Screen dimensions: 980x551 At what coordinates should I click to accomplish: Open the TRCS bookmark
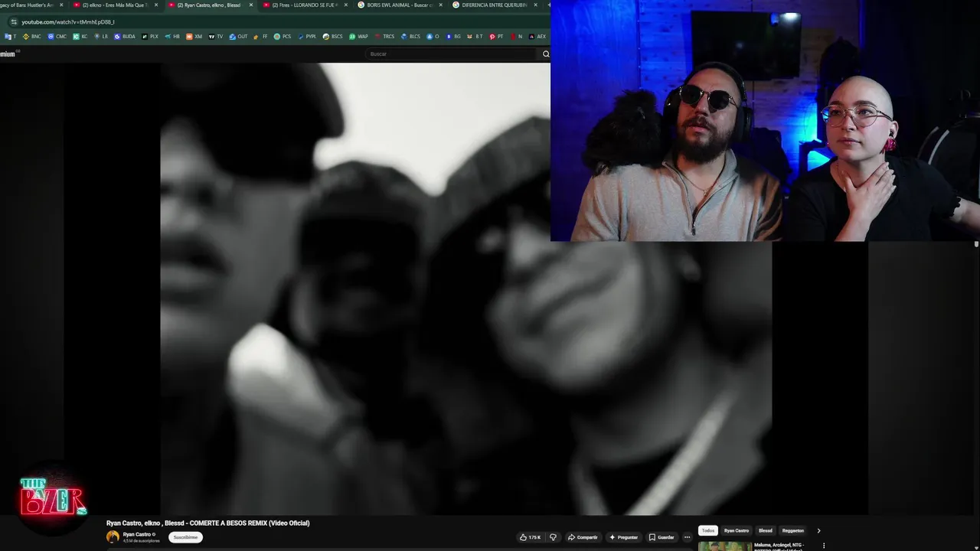(x=385, y=37)
